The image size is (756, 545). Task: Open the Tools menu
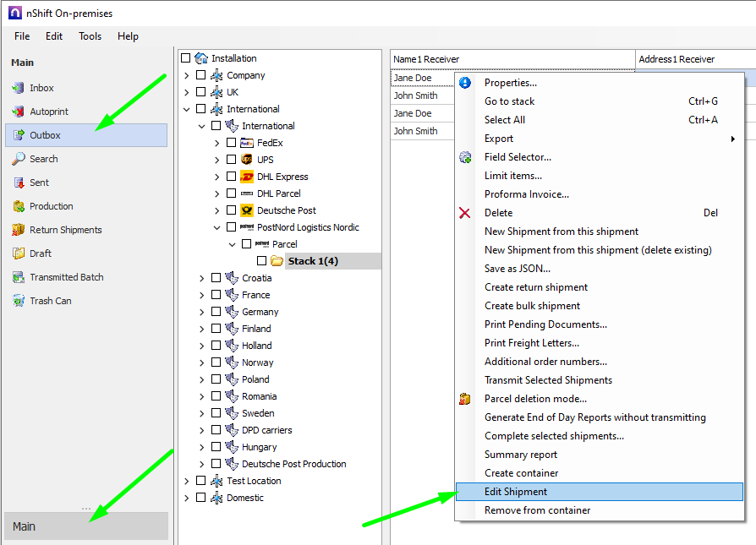click(90, 36)
